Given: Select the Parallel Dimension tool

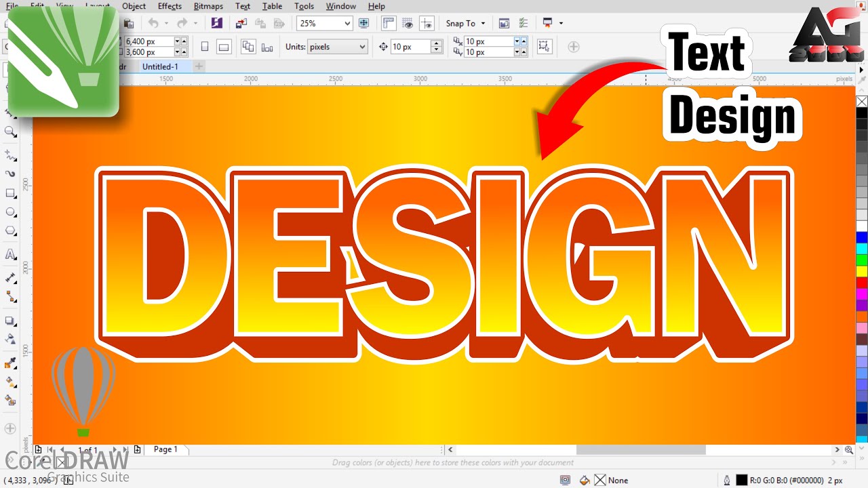Looking at the screenshot, I should [11, 278].
